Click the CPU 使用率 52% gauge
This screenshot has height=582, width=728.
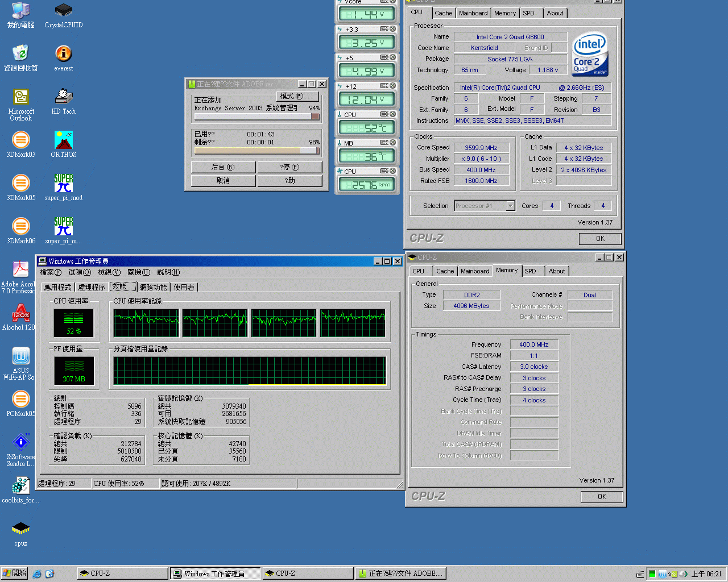pos(74,322)
